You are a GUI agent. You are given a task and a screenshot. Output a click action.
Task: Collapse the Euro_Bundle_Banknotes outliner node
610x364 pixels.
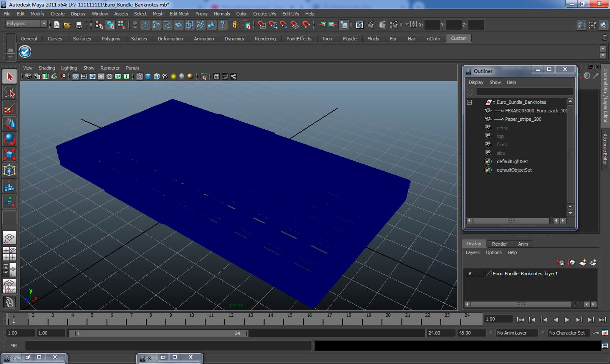(469, 102)
